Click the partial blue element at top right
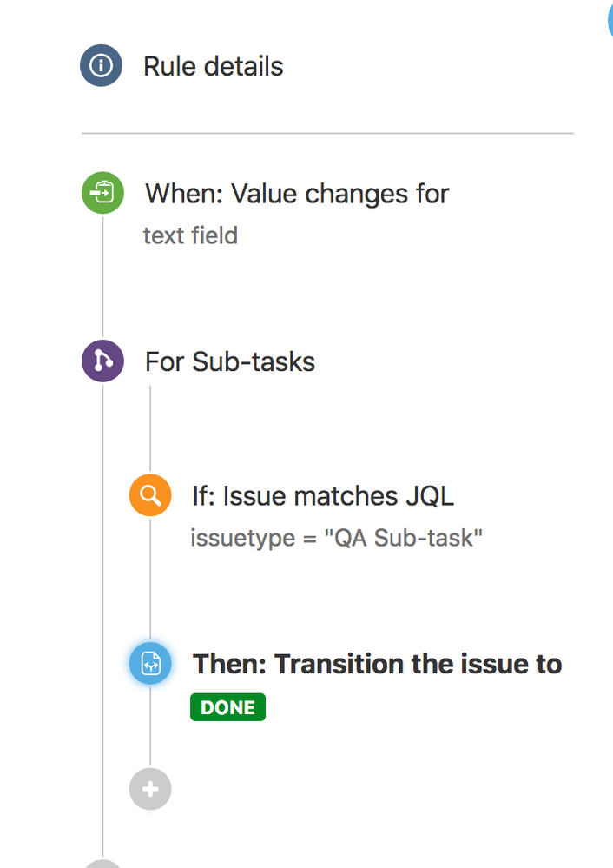 608,19
